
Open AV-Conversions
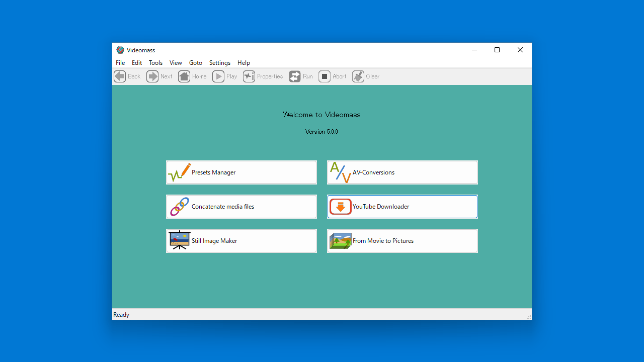click(403, 172)
